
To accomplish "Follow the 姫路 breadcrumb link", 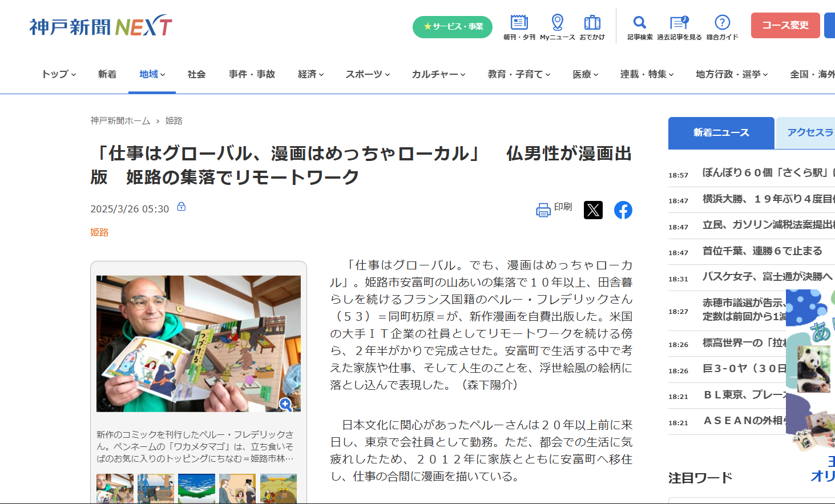I will 174,121.
